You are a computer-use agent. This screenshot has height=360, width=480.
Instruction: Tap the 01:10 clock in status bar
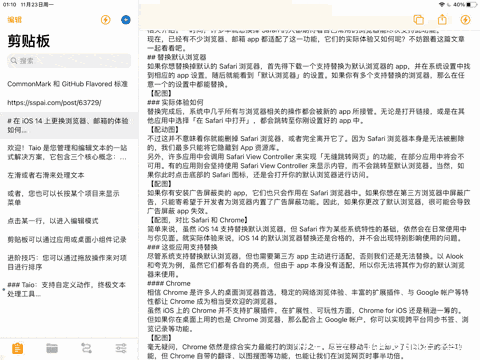tap(9, 5)
